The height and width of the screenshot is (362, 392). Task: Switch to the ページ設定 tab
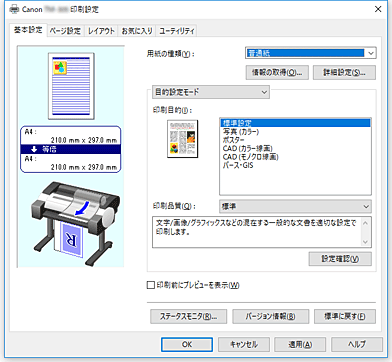tap(65, 31)
